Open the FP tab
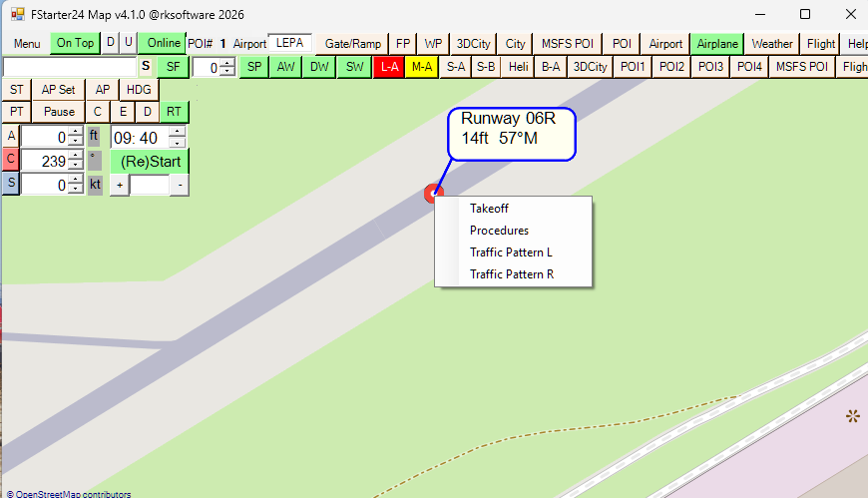 (403, 44)
